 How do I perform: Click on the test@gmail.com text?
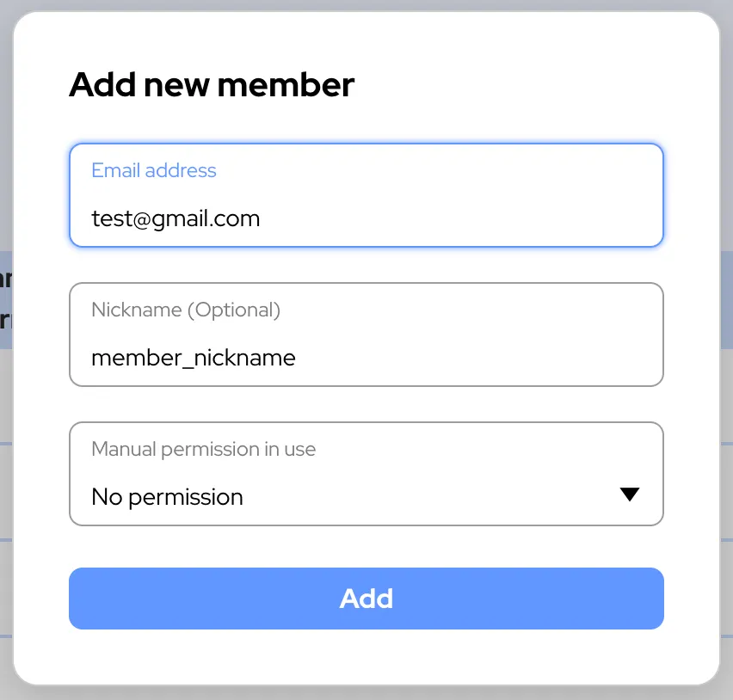176,218
